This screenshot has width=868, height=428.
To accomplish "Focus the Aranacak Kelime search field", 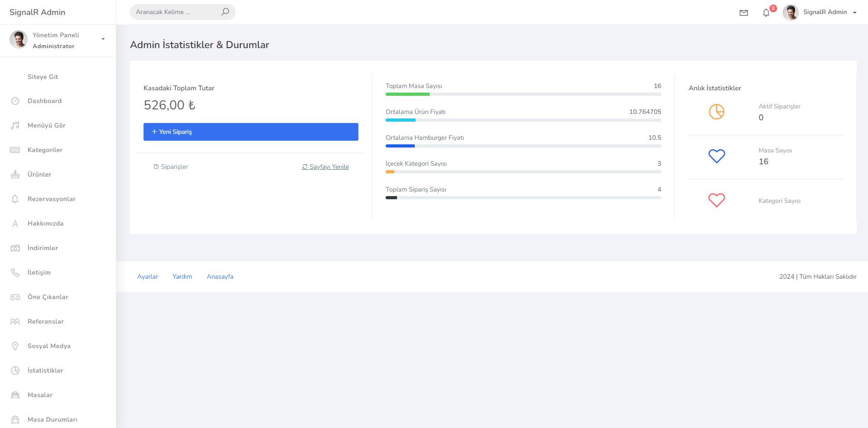I will 175,12.
